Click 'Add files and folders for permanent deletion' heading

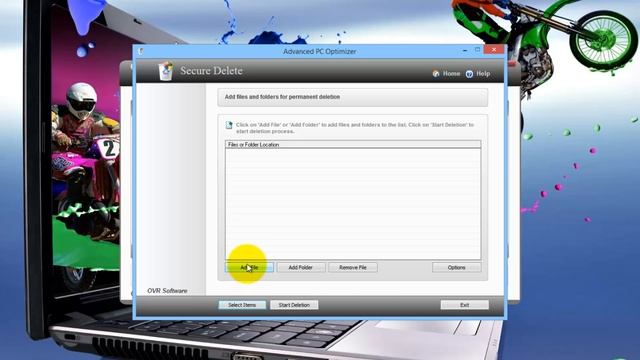click(x=282, y=97)
